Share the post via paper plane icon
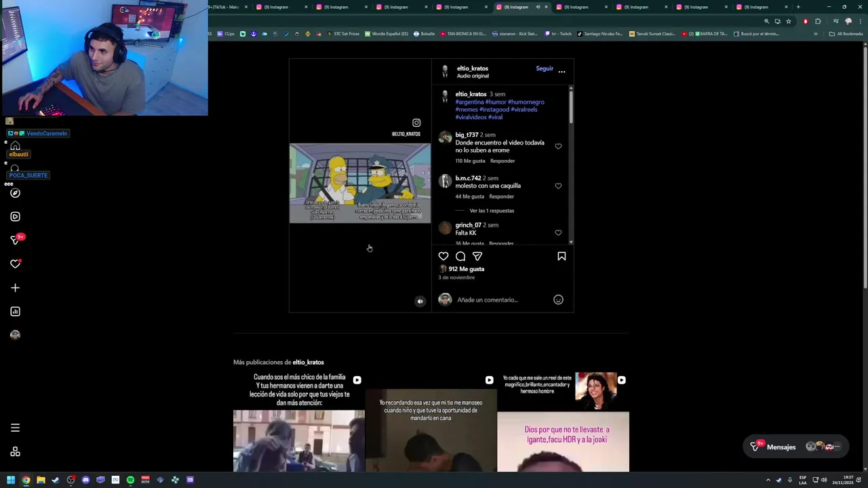The width and height of the screenshot is (868, 488). click(477, 256)
